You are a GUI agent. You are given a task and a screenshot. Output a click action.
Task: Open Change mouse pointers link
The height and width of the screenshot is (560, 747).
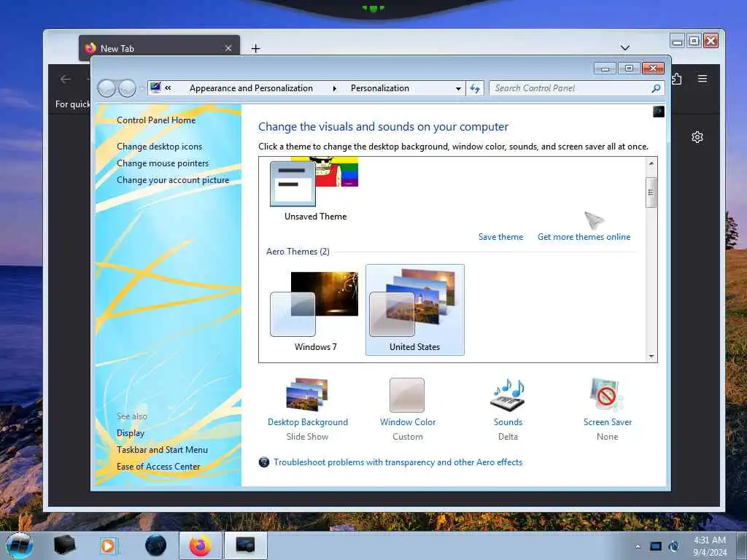point(163,163)
